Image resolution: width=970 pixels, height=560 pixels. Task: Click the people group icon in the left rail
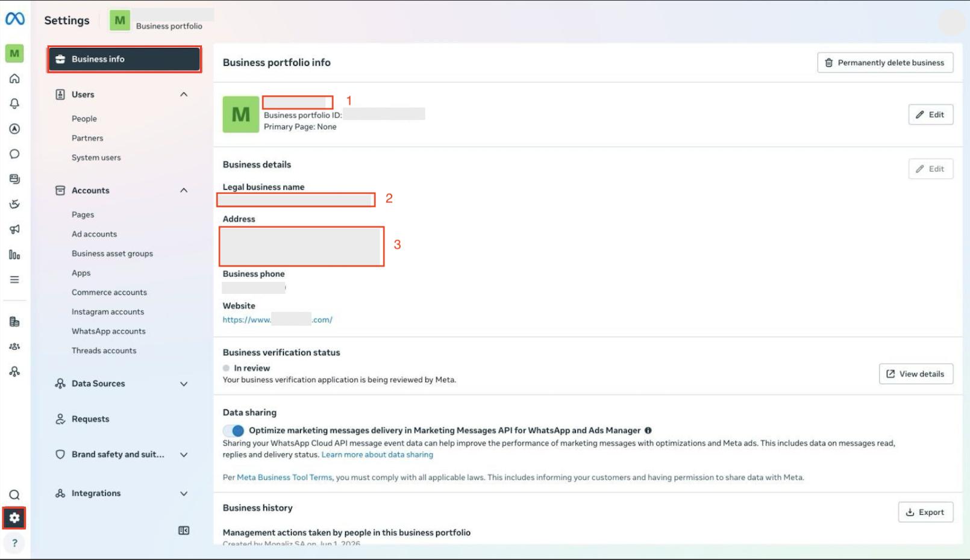tap(14, 347)
